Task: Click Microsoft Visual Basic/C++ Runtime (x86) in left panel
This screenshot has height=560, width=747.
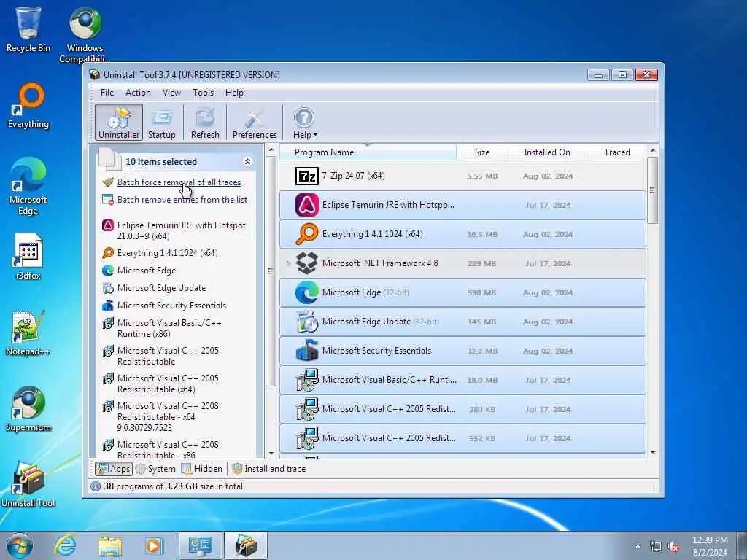Action: click(169, 328)
